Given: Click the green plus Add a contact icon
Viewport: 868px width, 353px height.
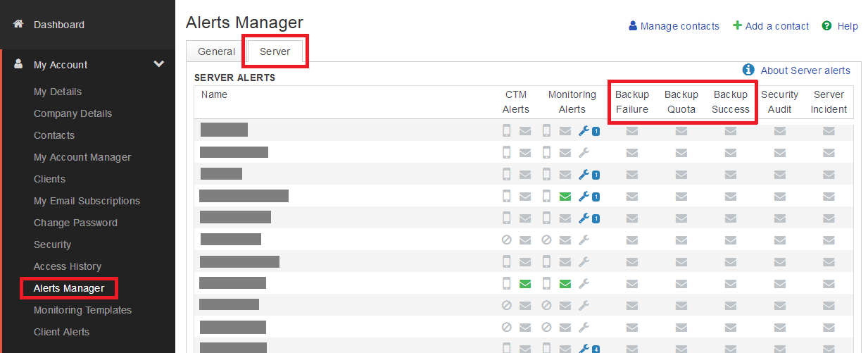Looking at the screenshot, I should [x=737, y=25].
